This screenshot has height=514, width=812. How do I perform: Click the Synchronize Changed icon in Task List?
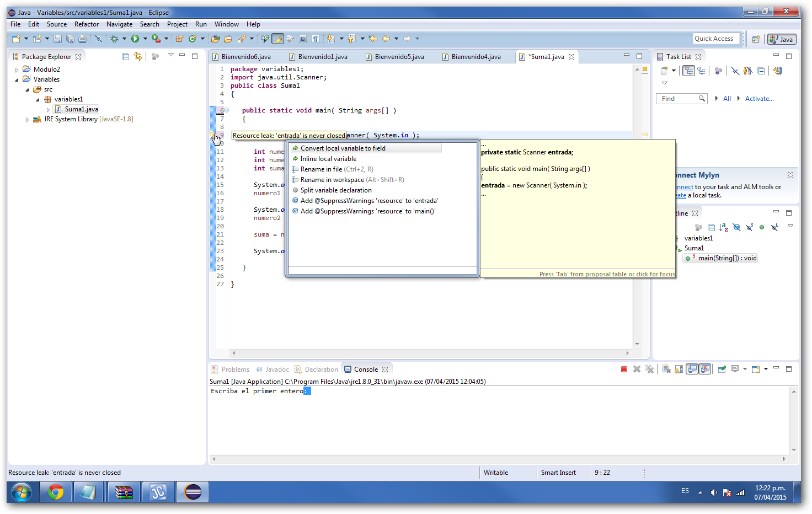point(777,71)
